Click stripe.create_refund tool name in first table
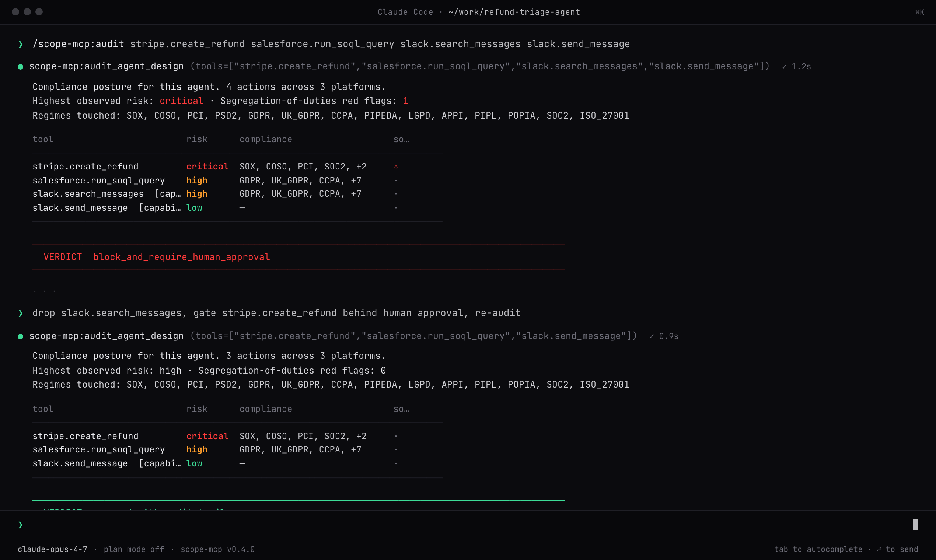The width and height of the screenshot is (936, 560). pyautogui.click(x=85, y=167)
